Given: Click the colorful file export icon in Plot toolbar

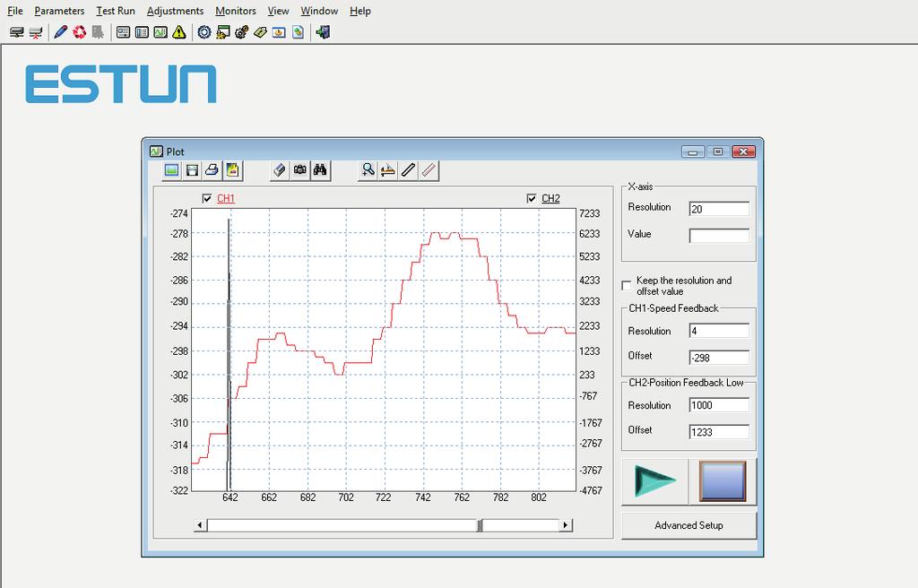Looking at the screenshot, I should pyautogui.click(x=232, y=170).
